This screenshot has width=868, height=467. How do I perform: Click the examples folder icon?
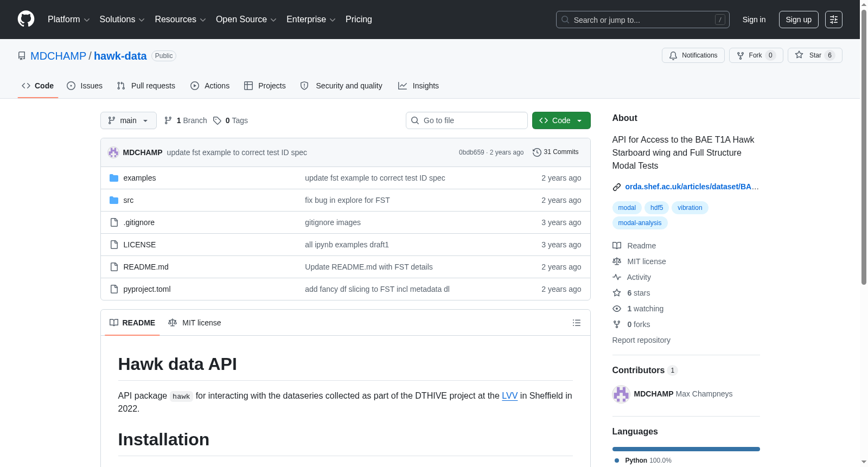tap(114, 178)
